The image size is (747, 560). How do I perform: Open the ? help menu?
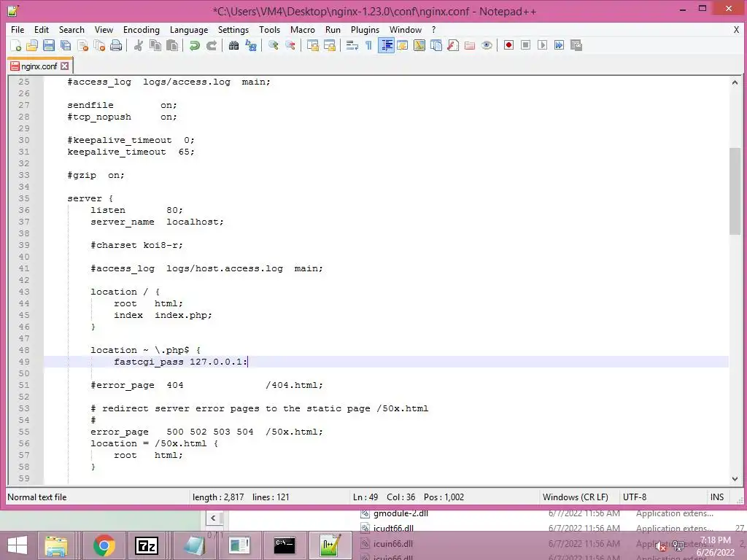pyautogui.click(x=433, y=29)
